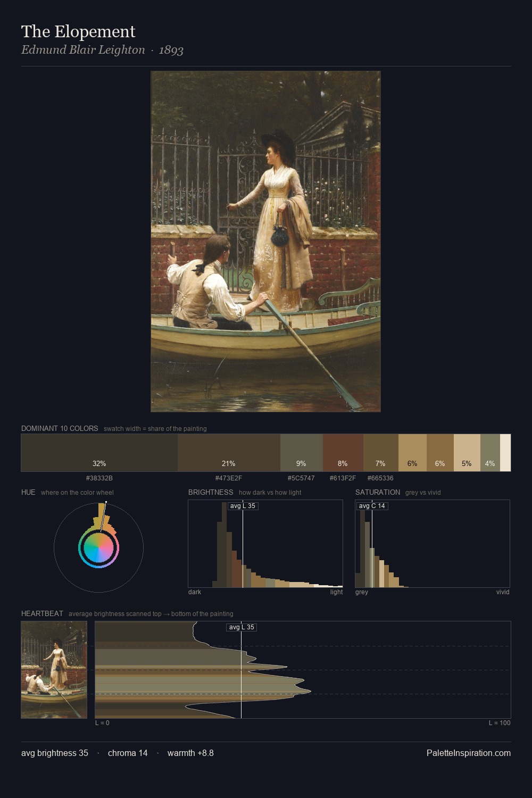Click the 'SATURATION' section heading
This screenshot has height=798, width=532.
[x=378, y=492]
